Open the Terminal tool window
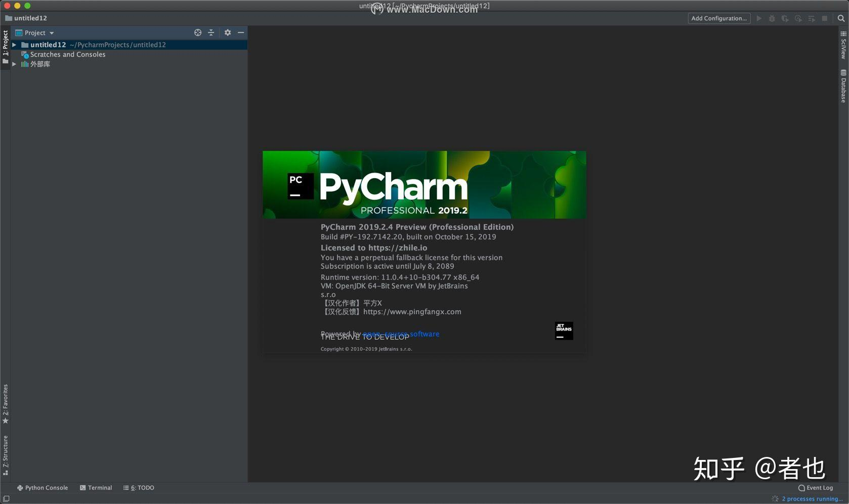The height and width of the screenshot is (504, 849). 96,488
